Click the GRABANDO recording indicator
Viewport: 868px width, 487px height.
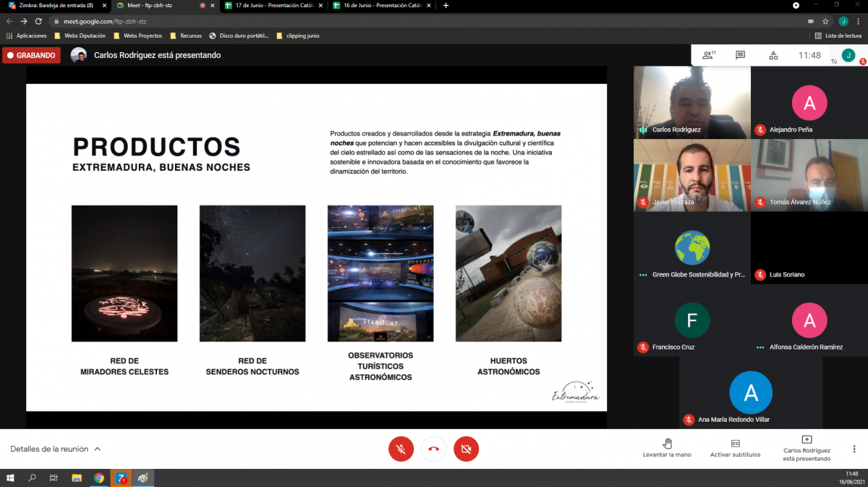[31, 55]
